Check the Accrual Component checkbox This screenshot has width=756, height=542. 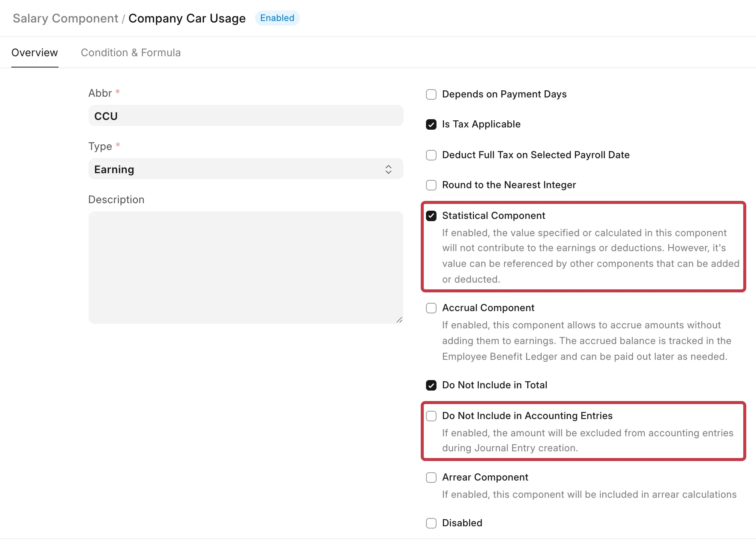431,308
